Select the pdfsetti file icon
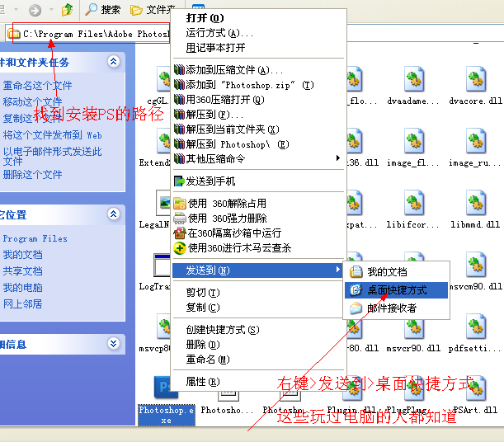 475,326
